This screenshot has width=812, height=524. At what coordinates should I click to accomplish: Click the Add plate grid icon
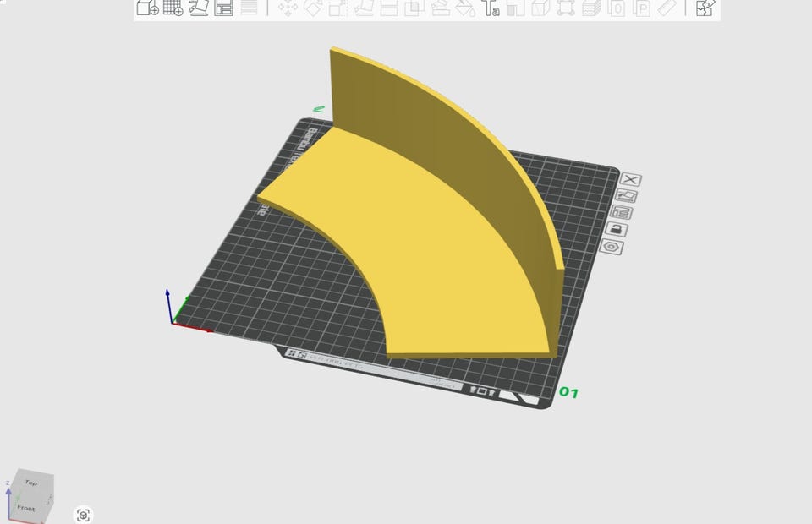click(x=173, y=8)
